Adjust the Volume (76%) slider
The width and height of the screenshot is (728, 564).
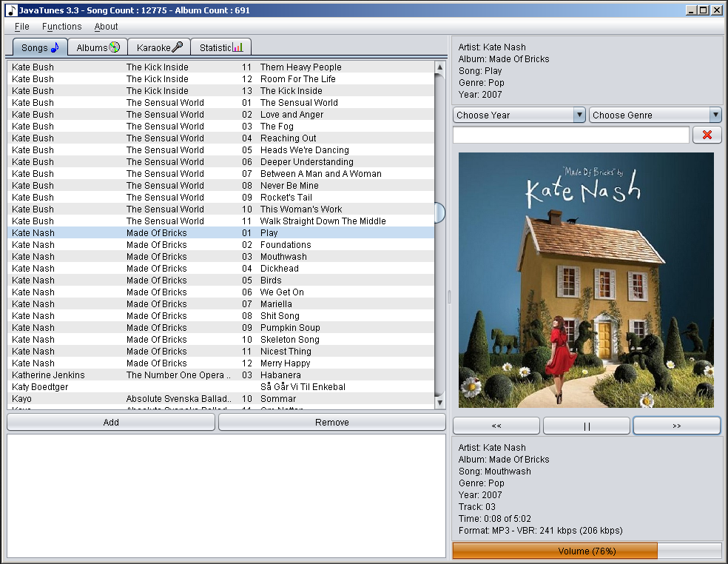coord(587,551)
